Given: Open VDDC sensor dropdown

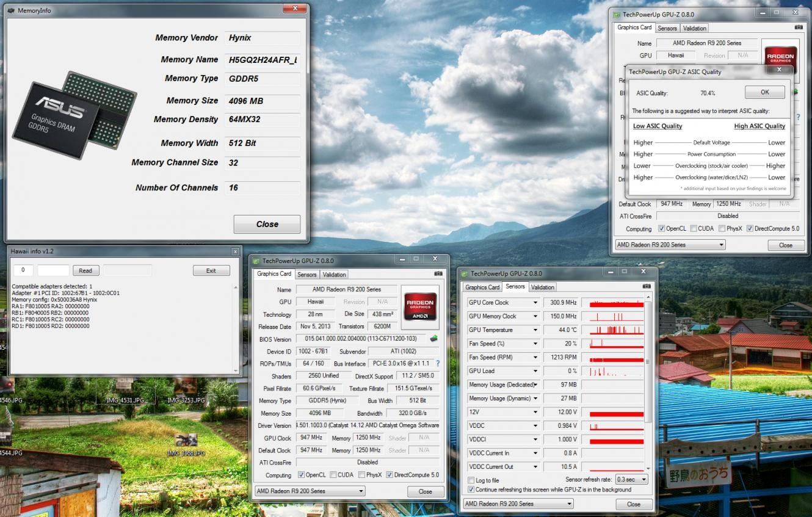Looking at the screenshot, I should coord(535,426).
